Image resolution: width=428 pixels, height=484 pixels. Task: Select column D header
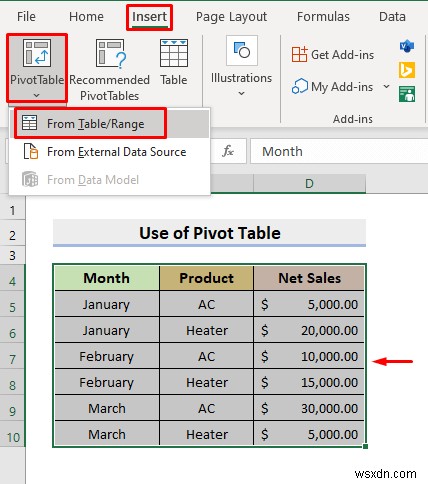tap(309, 183)
